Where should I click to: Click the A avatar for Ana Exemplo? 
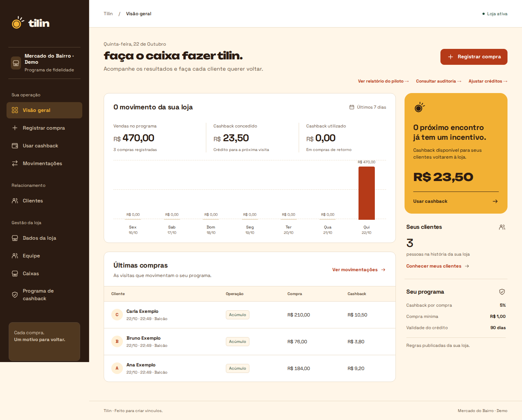117,368
